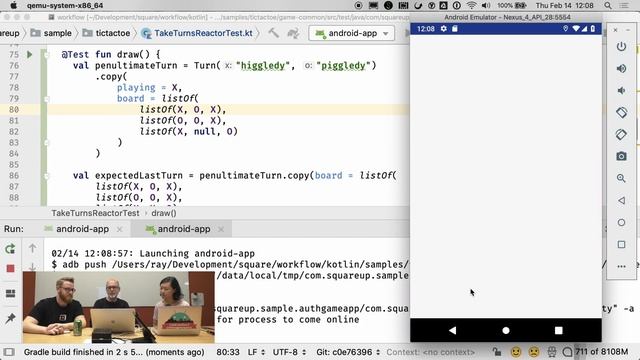
Task: Click emulator sidebar overview square
Action: (x=621, y=244)
